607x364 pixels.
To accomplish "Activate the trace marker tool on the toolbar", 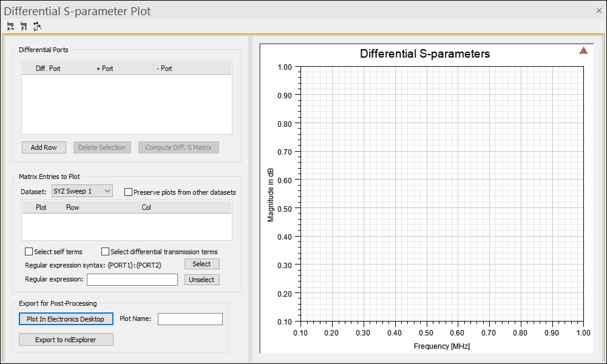I will 36,26.
